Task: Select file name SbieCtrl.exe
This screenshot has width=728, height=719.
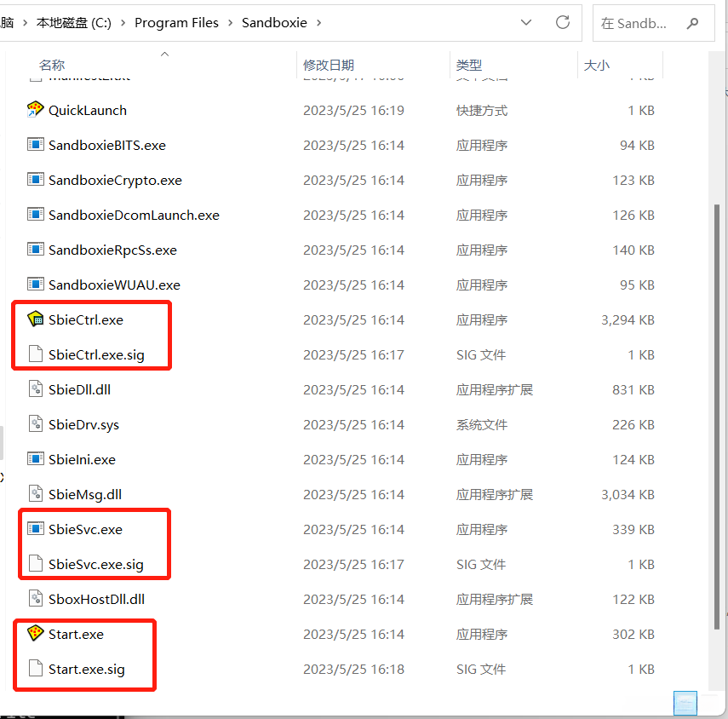Action: pos(86,319)
